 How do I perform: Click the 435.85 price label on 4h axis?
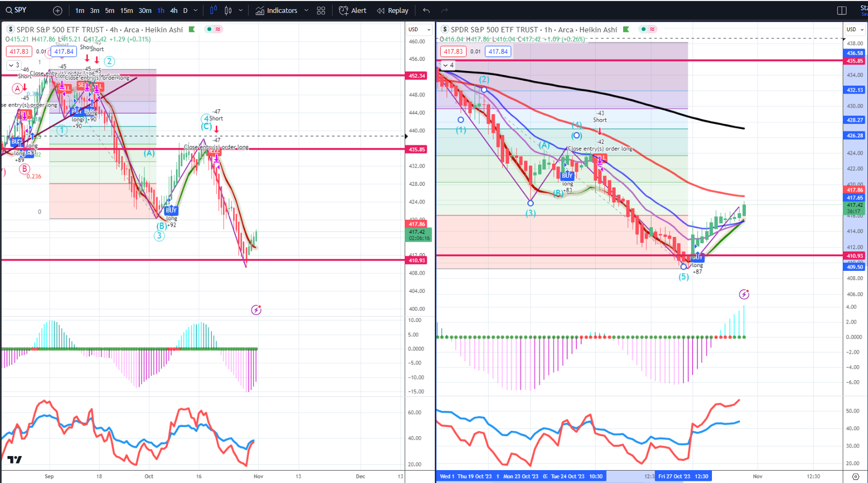417,150
